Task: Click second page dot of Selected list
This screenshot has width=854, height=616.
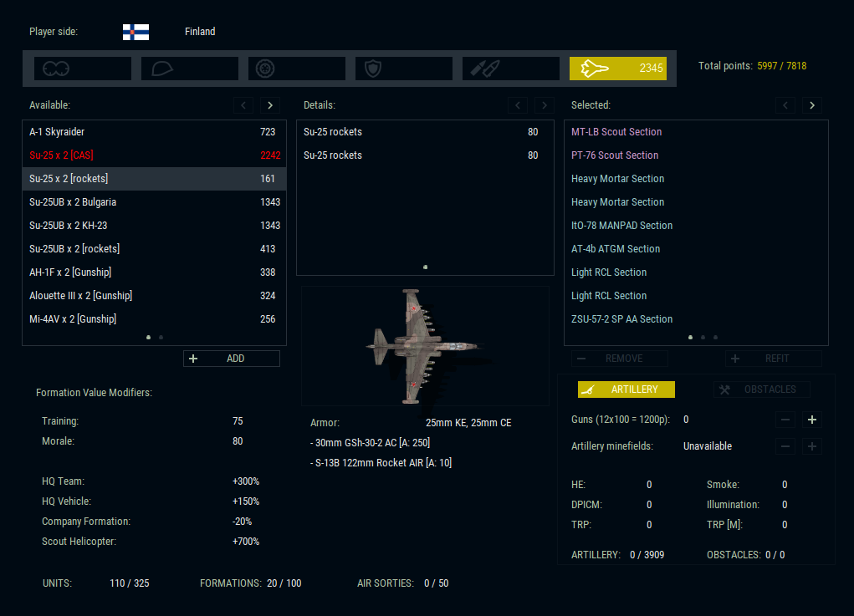Action: [x=703, y=338]
